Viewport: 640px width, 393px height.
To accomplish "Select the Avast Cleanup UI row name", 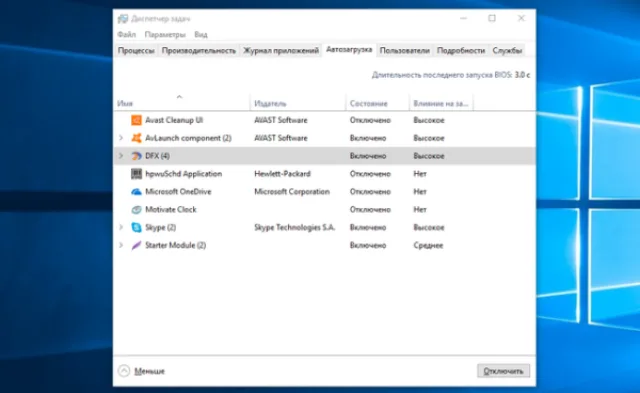I will click(x=174, y=120).
